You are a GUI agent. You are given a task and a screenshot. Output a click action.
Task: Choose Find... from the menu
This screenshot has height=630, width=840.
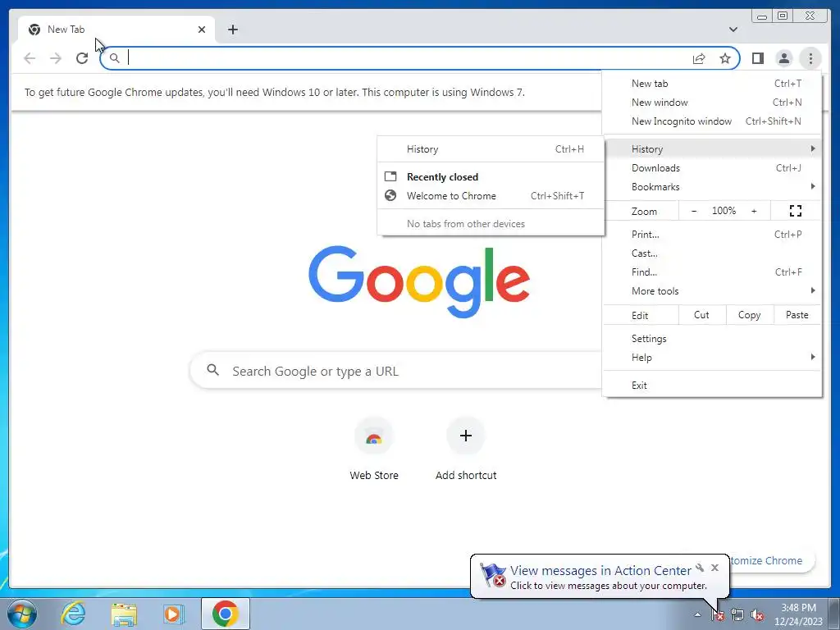coord(712,272)
